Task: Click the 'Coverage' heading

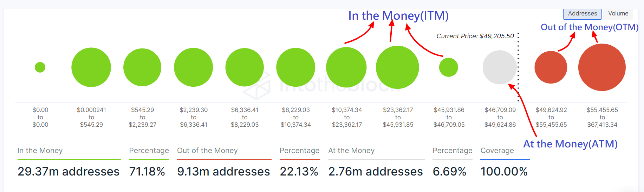Action: coord(497,151)
